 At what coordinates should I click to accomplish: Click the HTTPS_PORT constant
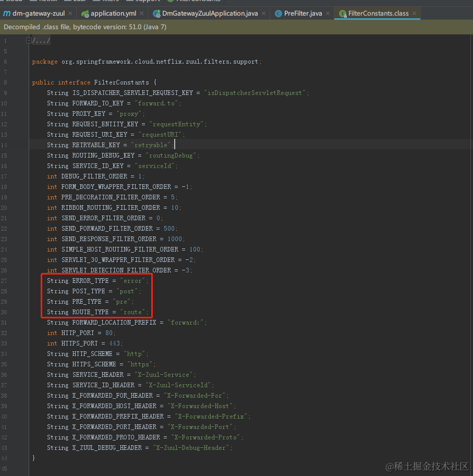[x=79, y=343]
